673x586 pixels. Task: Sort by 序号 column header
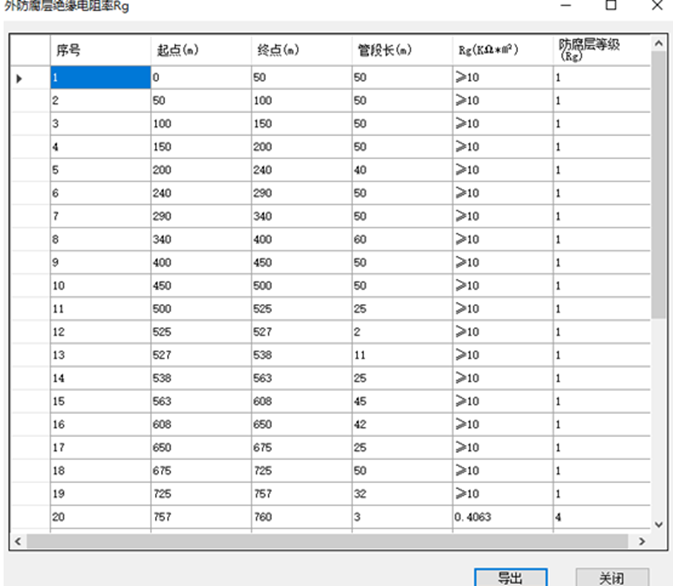[100, 50]
